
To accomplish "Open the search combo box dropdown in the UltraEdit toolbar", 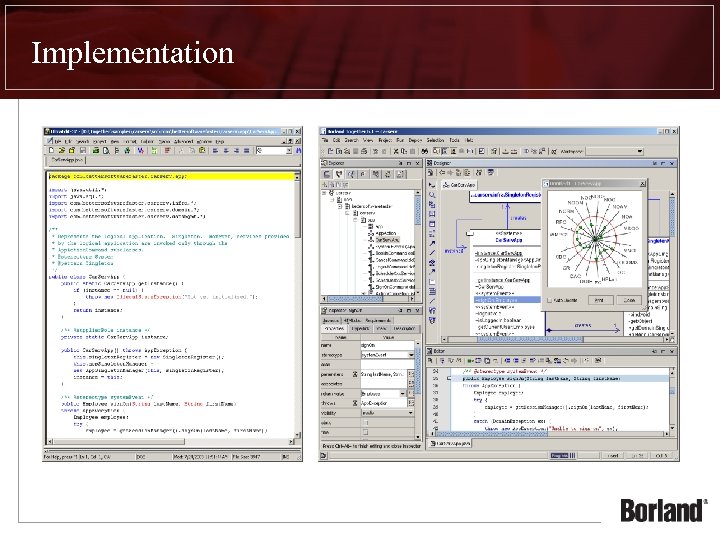I will [x=289, y=151].
